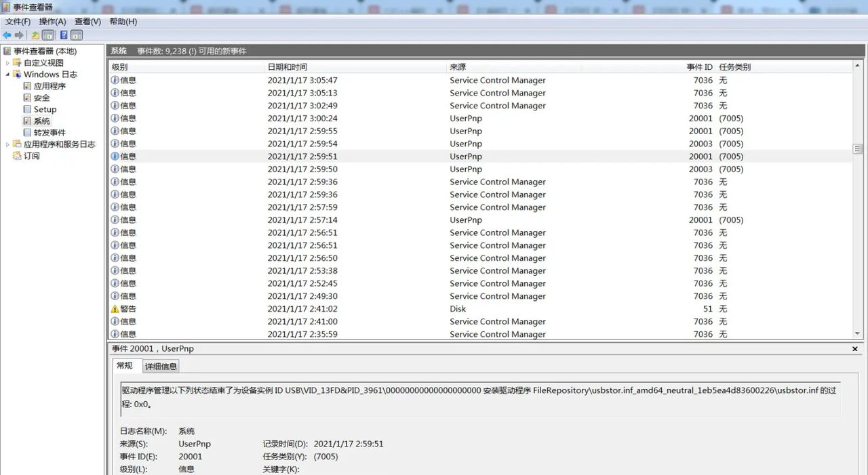Collapse the Windows 日志 tree node
Viewport: 868px width, 475px height.
(x=8, y=75)
